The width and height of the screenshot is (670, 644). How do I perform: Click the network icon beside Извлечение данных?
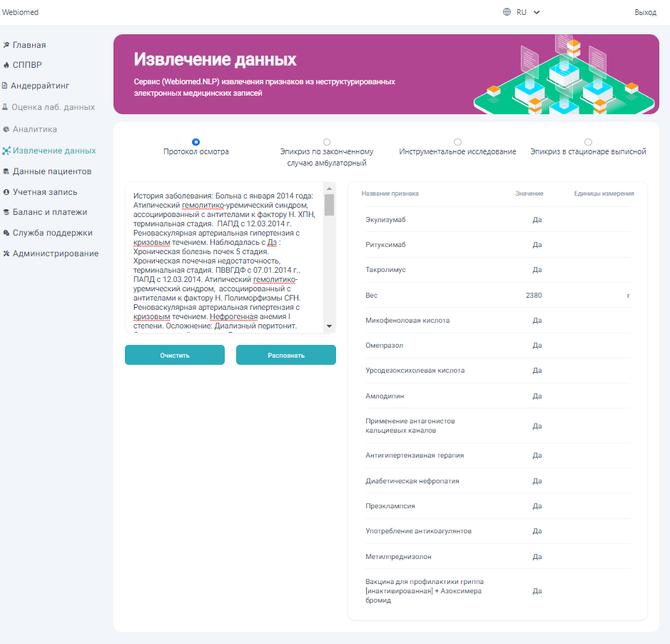[x=6, y=151]
